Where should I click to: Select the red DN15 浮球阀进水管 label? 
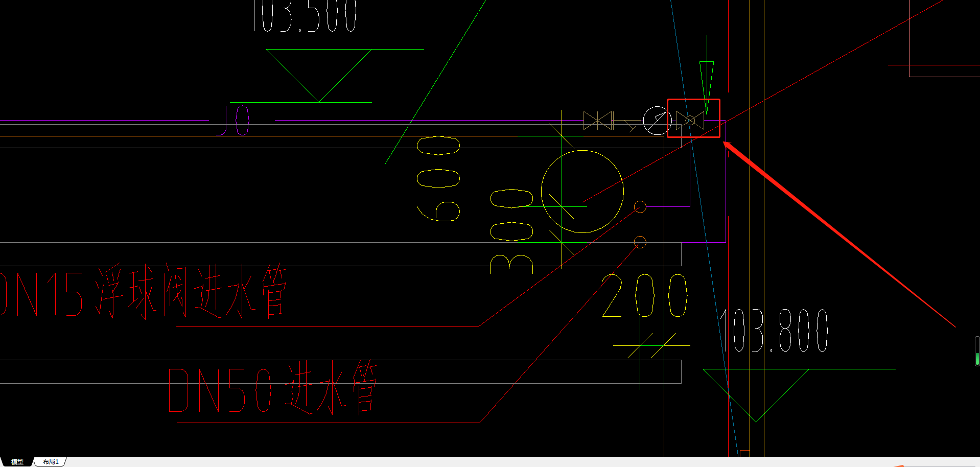point(143,292)
